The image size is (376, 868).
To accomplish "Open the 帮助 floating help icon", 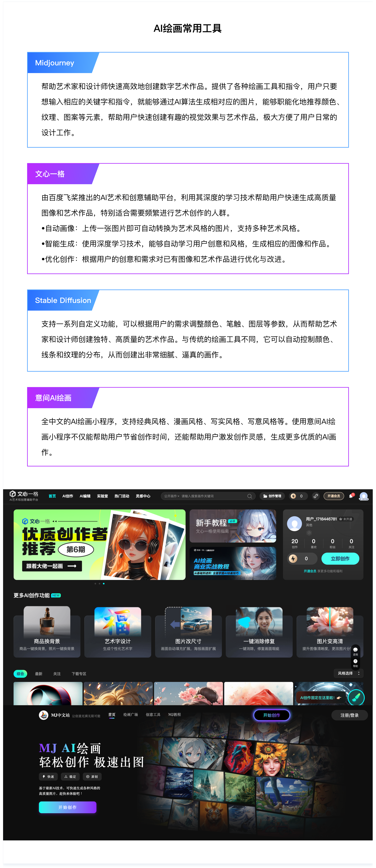I will pyautogui.click(x=356, y=661).
